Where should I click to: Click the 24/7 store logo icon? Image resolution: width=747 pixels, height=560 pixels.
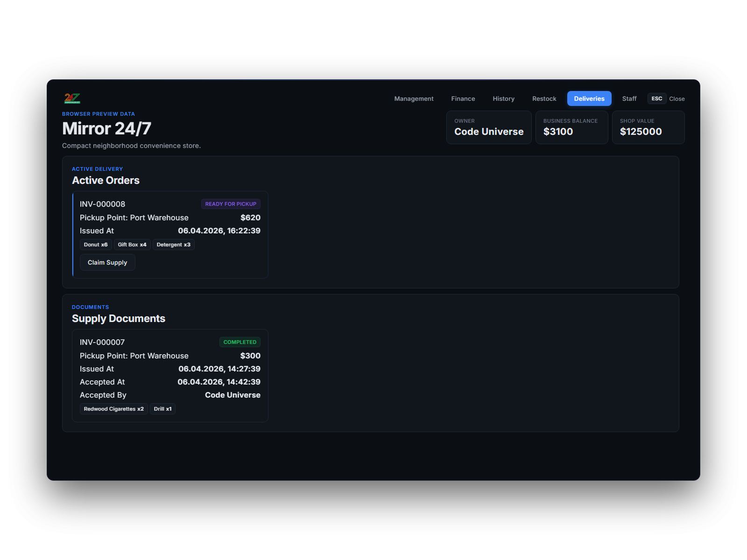72,98
